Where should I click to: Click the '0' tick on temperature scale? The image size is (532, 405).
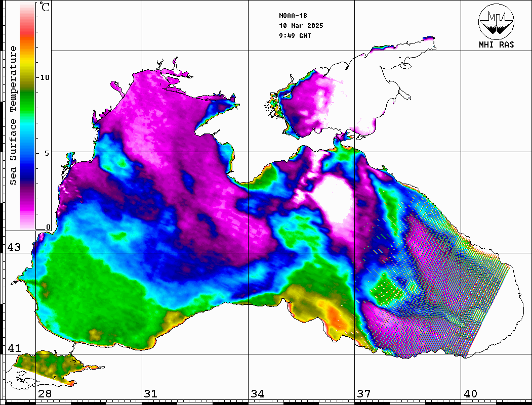[x=48, y=227]
